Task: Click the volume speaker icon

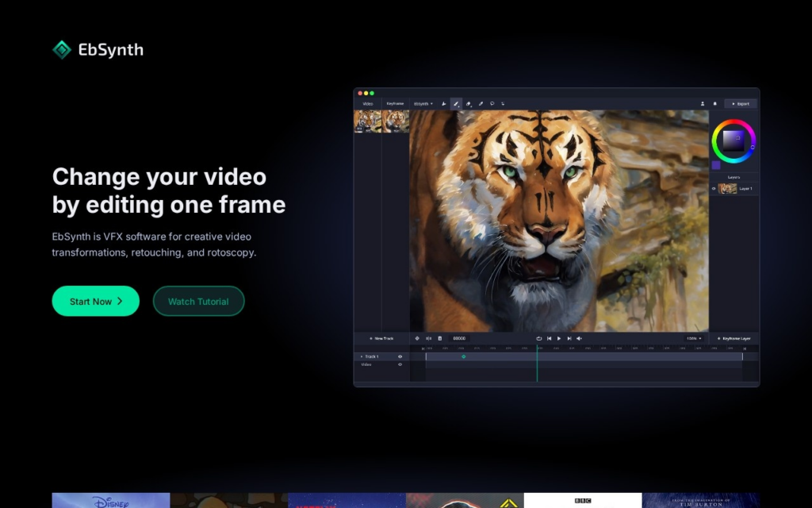Action: [x=580, y=338]
